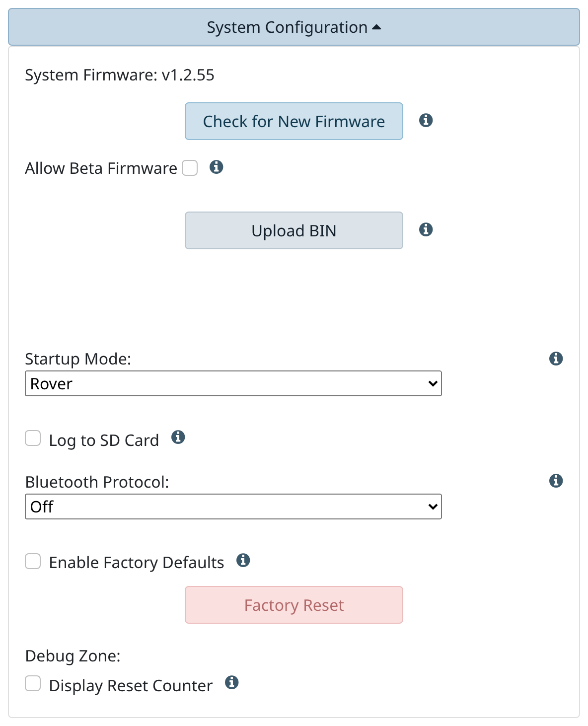The width and height of the screenshot is (588, 726).
Task: Open the Bluetooth Protocol dropdown showing Off
Action: (x=233, y=507)
